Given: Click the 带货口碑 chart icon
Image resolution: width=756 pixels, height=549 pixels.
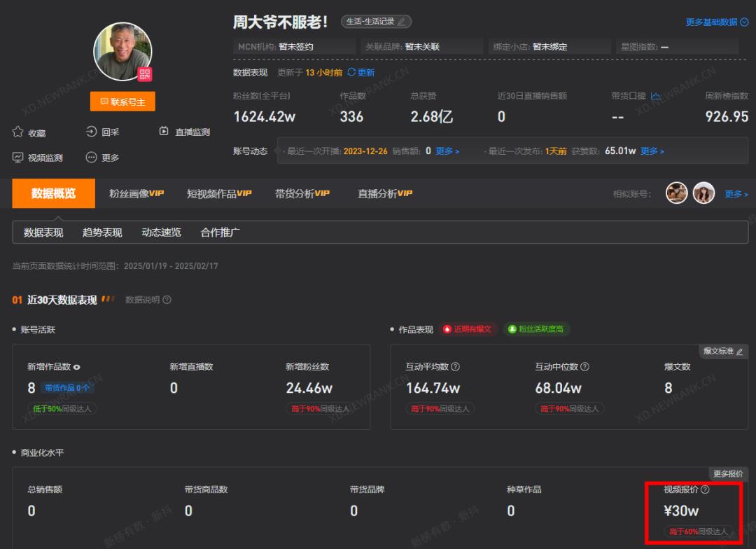Looking at the screenshot, I should 655,96.
